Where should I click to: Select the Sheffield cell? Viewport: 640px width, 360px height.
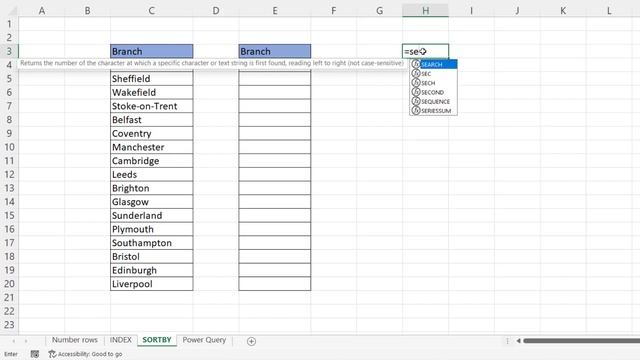151,79
